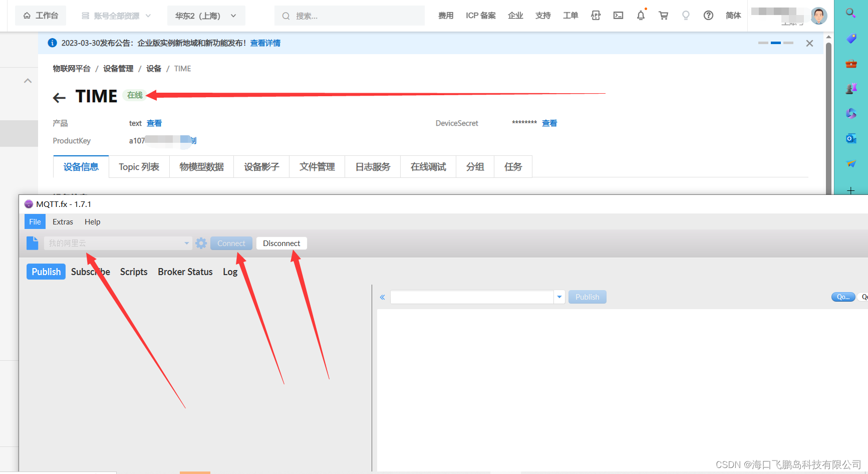Open the user avatar menu

[x=819, y=16]
